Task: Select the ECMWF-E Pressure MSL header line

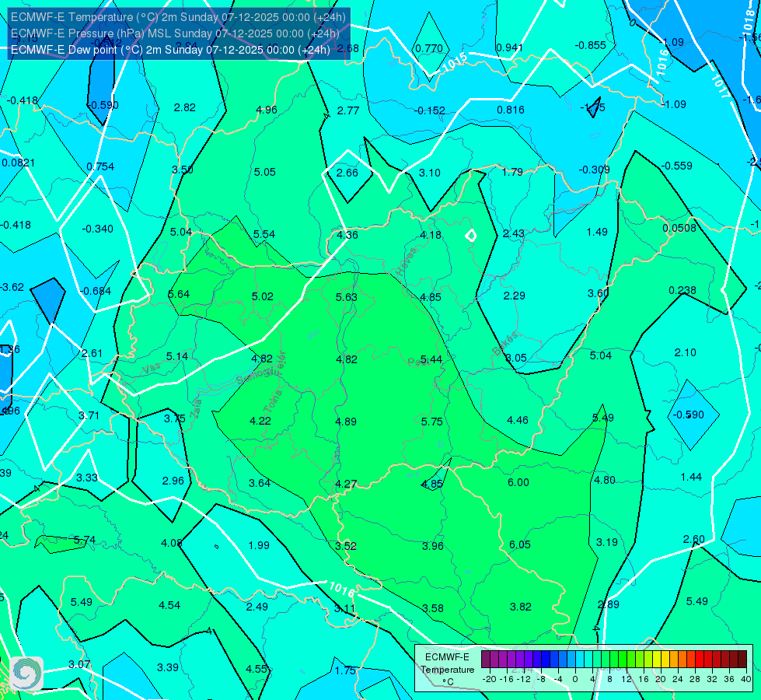Action: pos(175,33)
